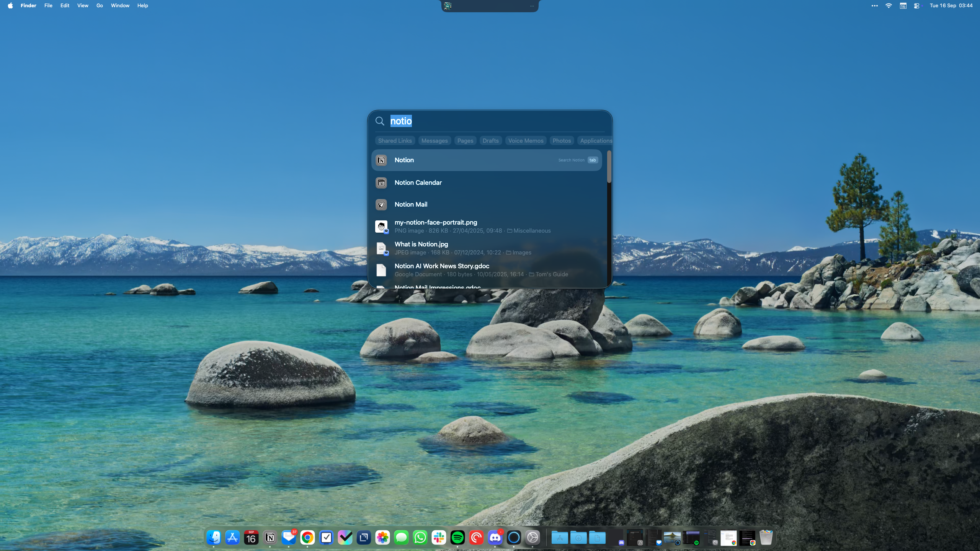This screenshot has width=980, height=551.
Task: Open Notion from the Dock
Action: tap(270, 538)
